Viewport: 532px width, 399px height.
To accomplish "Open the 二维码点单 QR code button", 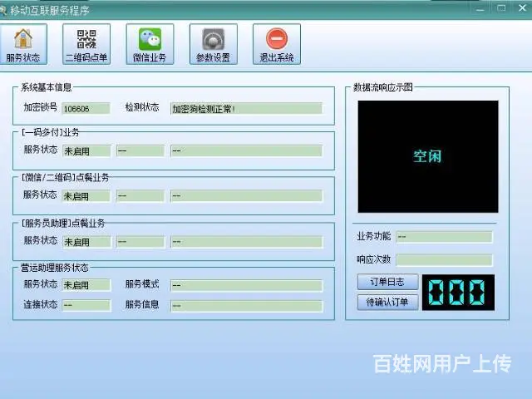I will coord(86,44).
